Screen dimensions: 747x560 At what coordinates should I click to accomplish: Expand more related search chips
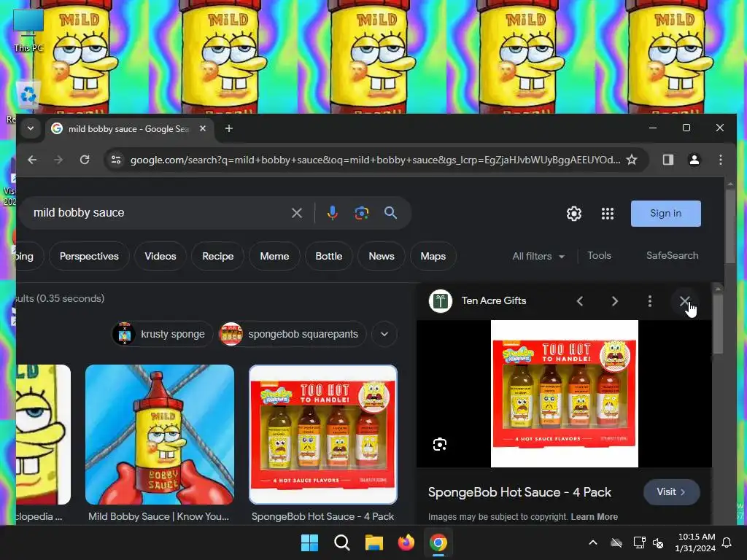pyautogui.click(x=384, y=334)
